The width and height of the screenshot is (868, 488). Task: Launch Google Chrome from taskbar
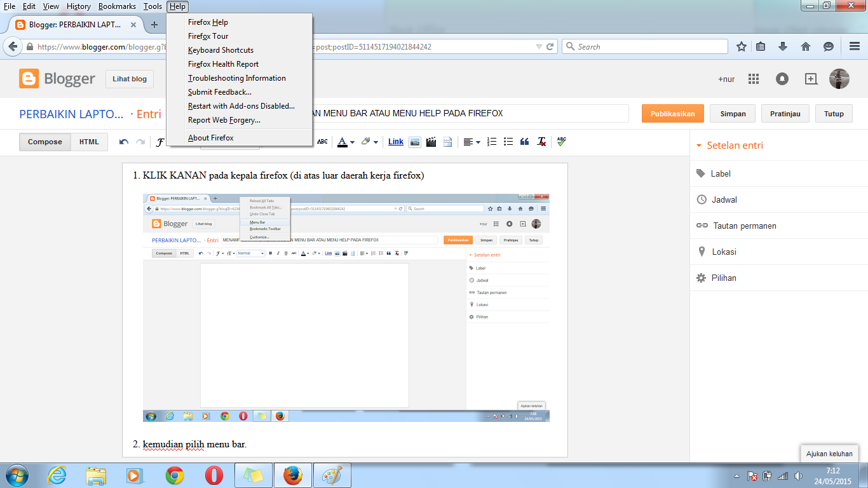(175, 475)
